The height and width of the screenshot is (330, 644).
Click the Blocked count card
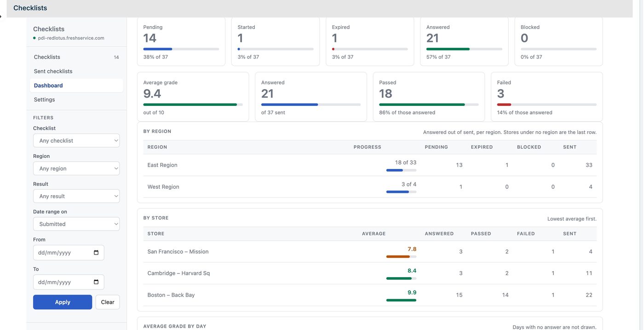(558, 41)
